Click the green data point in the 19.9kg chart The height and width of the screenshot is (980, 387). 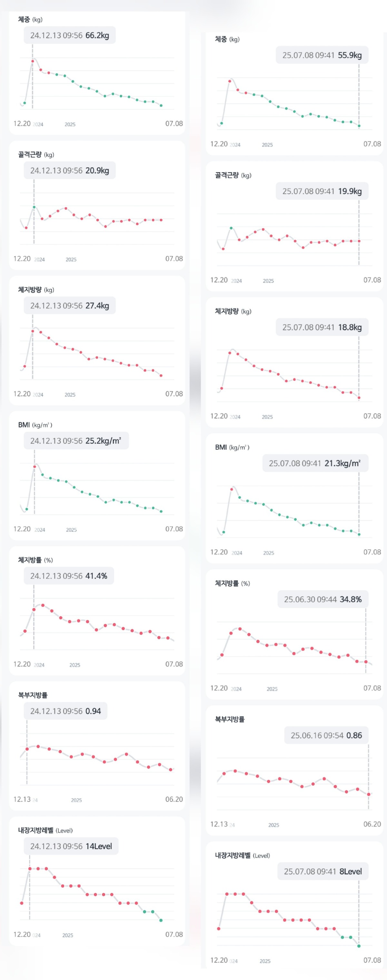coord(231,228)
